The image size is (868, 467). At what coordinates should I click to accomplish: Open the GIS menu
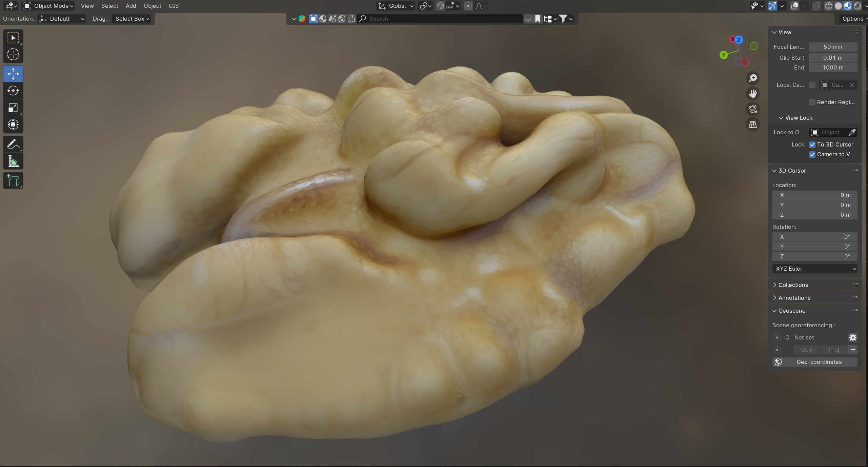coord(174,6)
